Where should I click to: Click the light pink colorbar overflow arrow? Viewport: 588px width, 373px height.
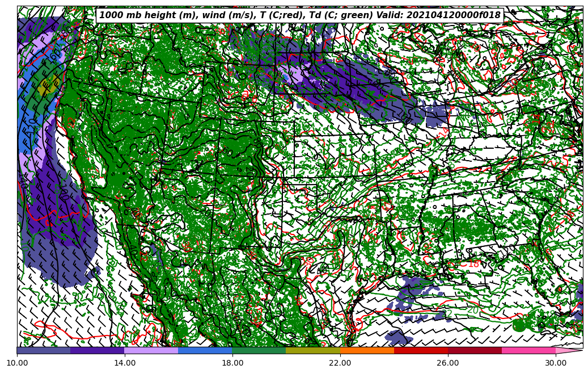(568, 350)
